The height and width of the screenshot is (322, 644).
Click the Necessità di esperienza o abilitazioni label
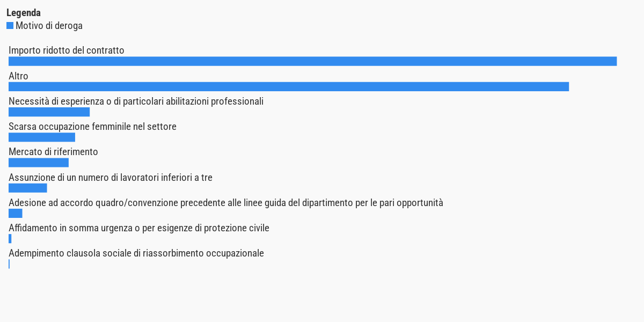[136, 101]
